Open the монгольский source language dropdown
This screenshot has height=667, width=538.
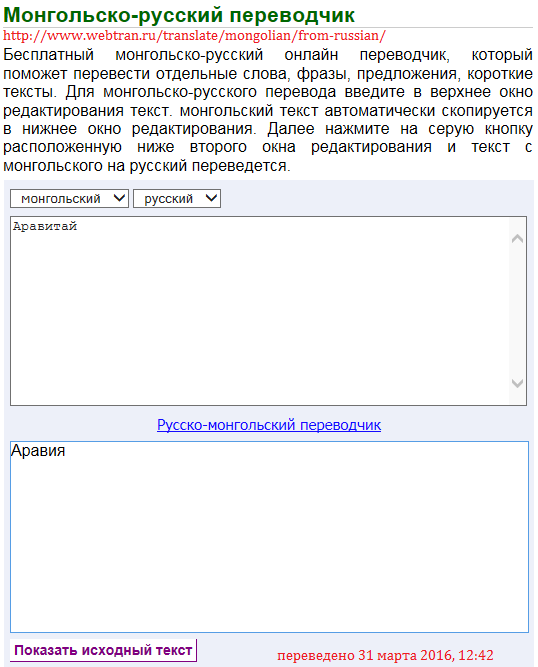(x=69, y=199)
